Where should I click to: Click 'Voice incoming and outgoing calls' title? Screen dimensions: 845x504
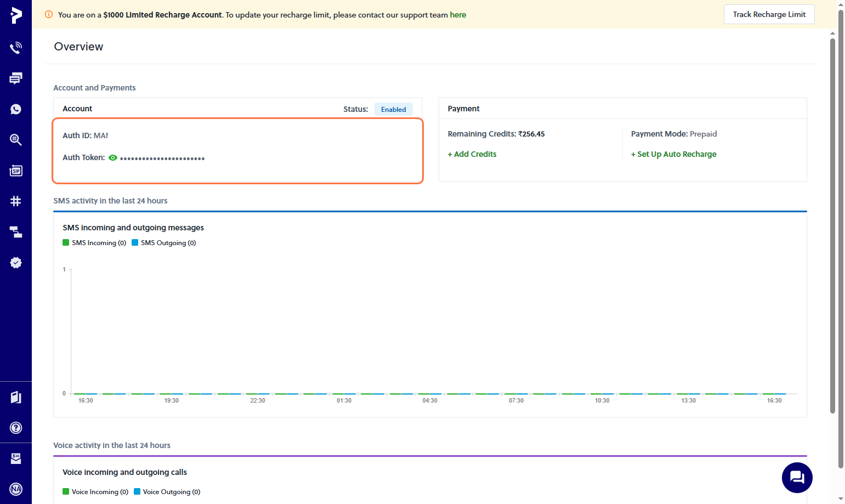(x=124, y=472)
